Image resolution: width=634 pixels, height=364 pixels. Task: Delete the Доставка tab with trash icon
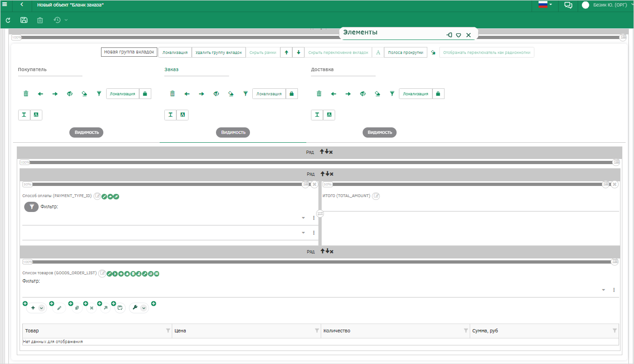tap(319, 94)
